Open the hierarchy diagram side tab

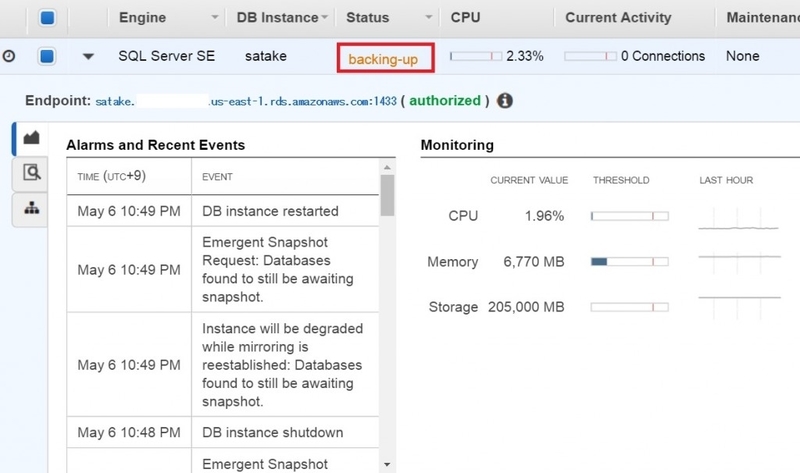[31, 209]
